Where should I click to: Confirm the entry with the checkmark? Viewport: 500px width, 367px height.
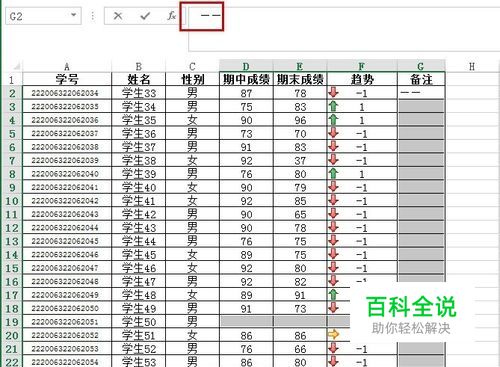coord(145,16)
